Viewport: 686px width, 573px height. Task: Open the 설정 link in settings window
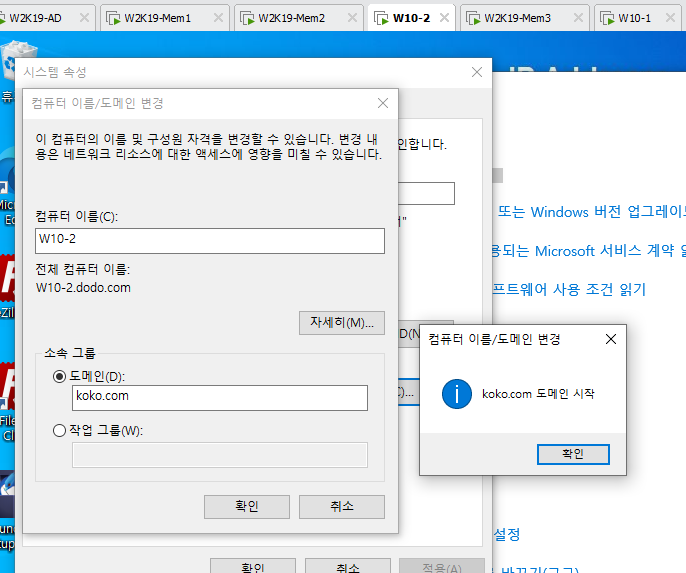[x=507, y=534]
